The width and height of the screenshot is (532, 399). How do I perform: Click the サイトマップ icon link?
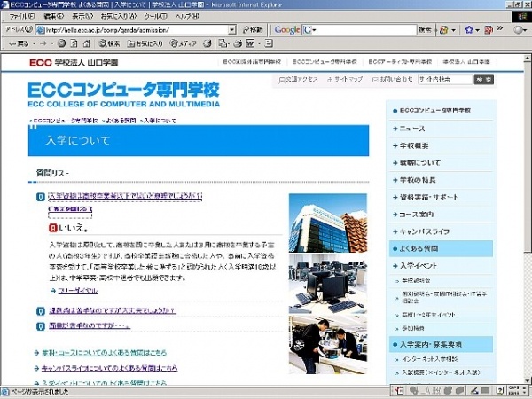tap(330, 80)
